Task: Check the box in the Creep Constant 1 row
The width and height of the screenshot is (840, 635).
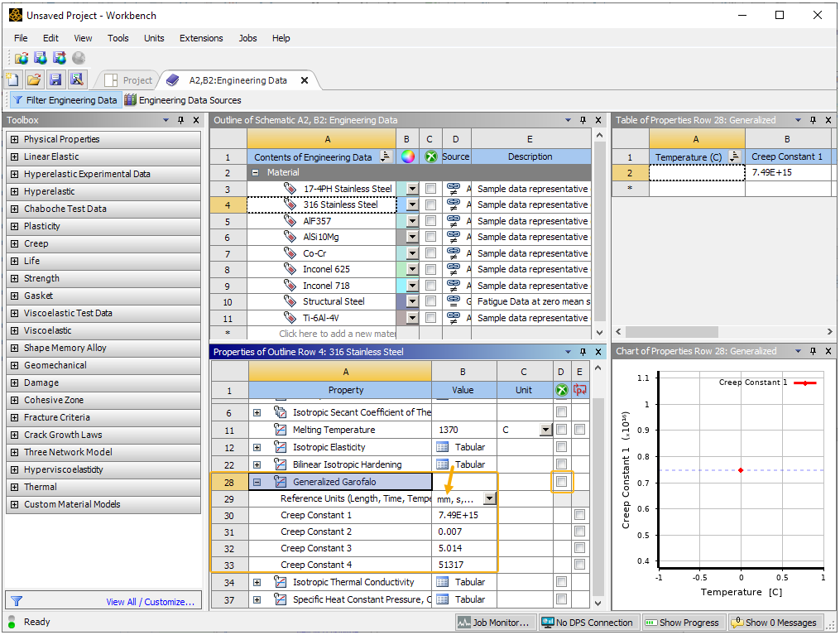Action: pos(578,514)
